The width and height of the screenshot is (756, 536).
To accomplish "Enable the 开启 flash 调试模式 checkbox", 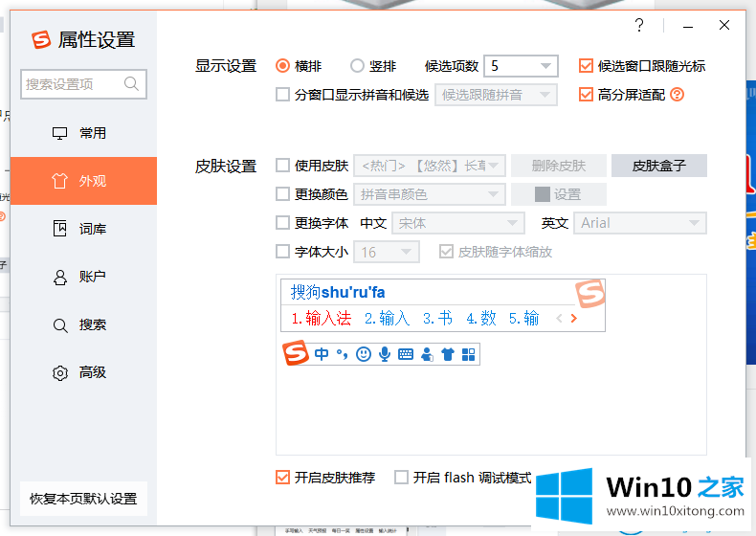I will 401,478.
